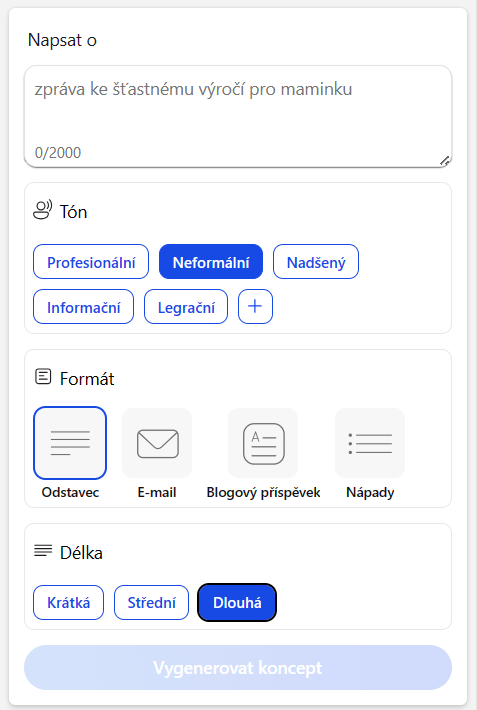Screen dimensions: 477x710
Task: Set tone to Legrační
Action: (x=186, y=307)
